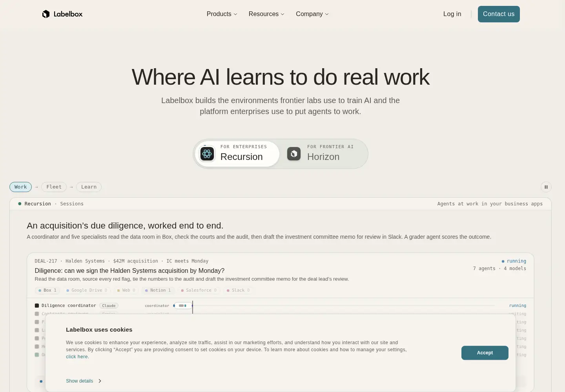Click the Notion 1 app chip
The image size is (565, 392).
[x=158, y=290]
